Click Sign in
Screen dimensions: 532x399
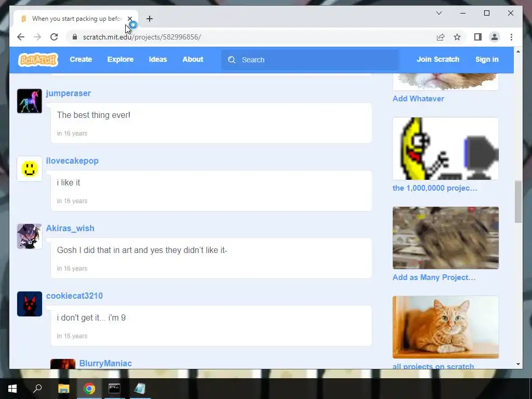click(487, 59)
